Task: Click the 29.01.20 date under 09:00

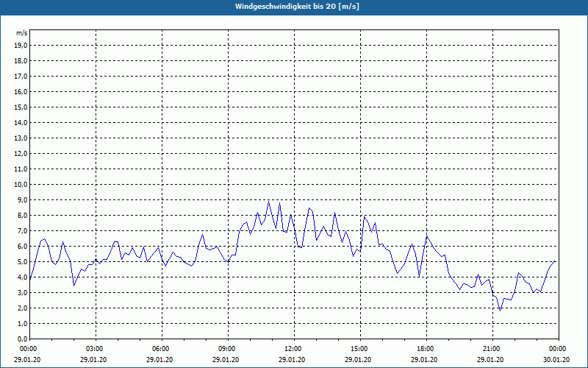Action: click(x=226, y=360)
